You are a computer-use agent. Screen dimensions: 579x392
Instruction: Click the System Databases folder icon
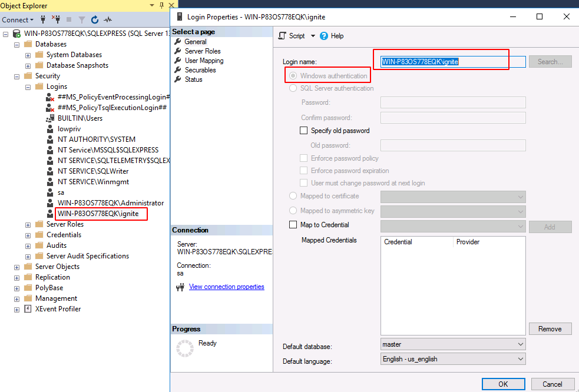click(39, 55)
